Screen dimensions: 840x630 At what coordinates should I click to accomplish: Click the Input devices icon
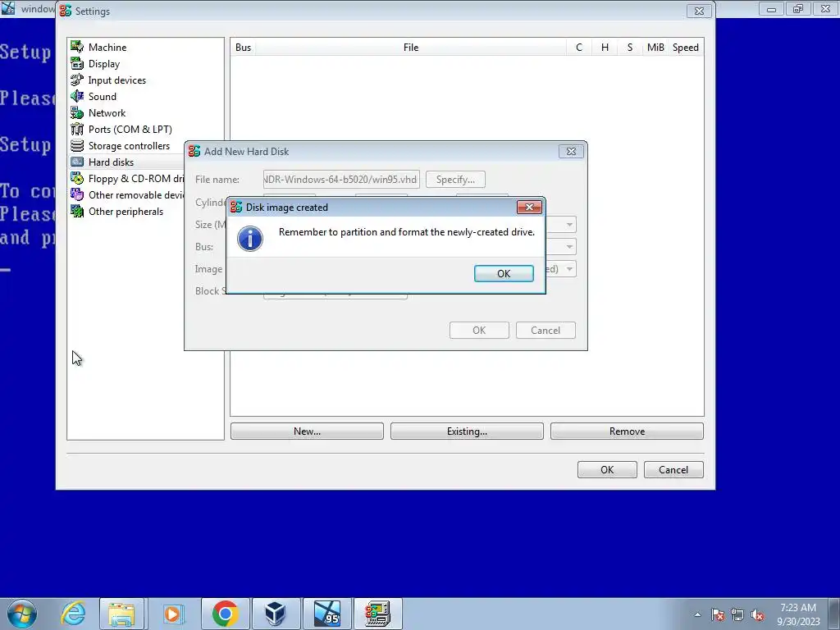tap(77, 80)
